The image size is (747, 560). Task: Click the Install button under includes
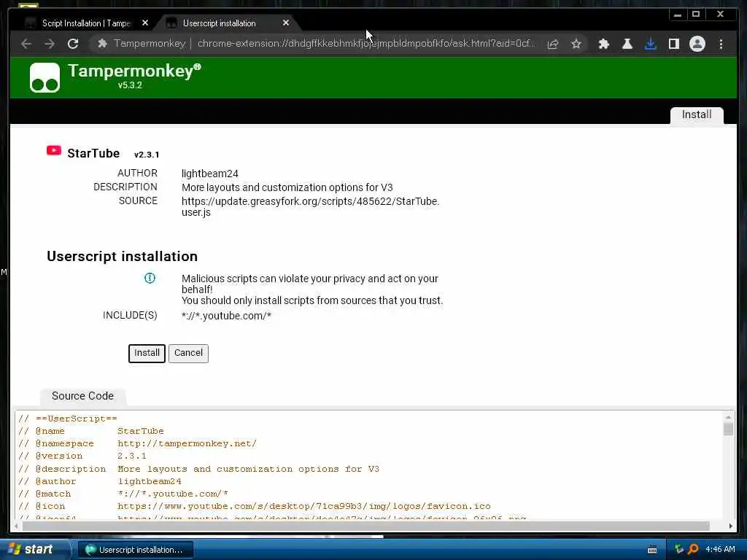[147, 354]
